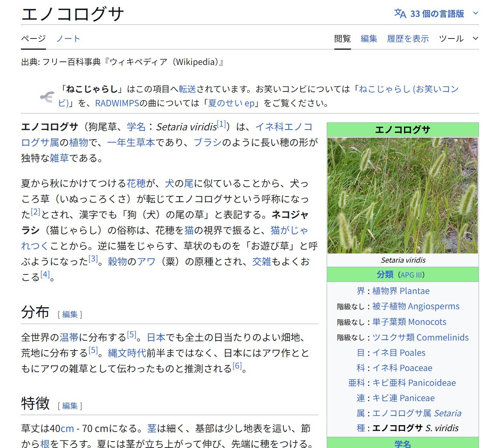
Task: Open the Setaria viridis infobox photo
Action: (402, 195)
